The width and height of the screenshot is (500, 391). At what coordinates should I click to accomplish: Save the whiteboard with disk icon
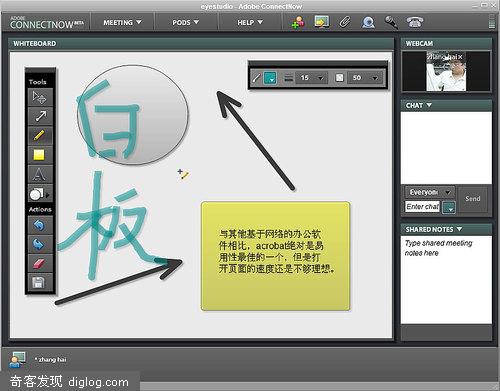coord(40,283)
